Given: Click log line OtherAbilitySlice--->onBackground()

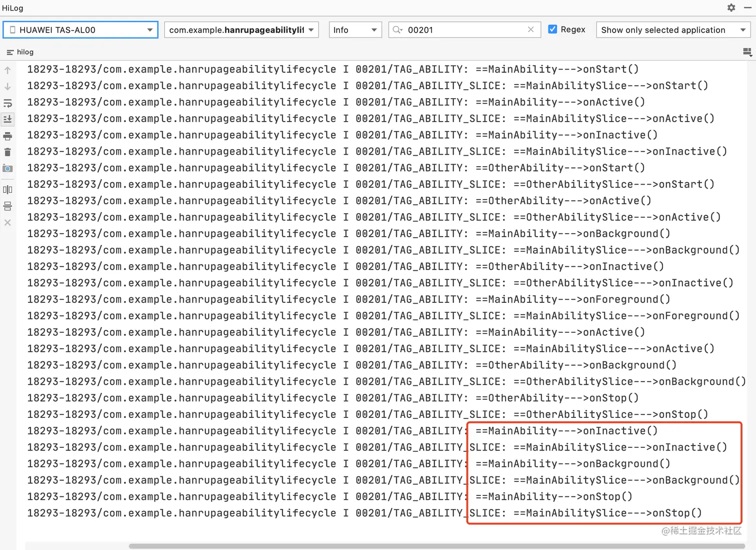Looking at the screenshot, I should (x=386, y=381).
